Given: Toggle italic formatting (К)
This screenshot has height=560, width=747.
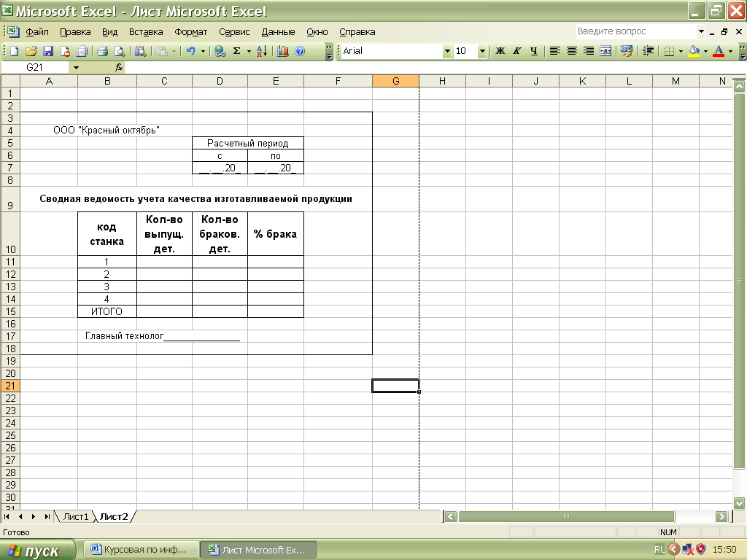Looking at the screenshot, I should (x=517, y=51).
